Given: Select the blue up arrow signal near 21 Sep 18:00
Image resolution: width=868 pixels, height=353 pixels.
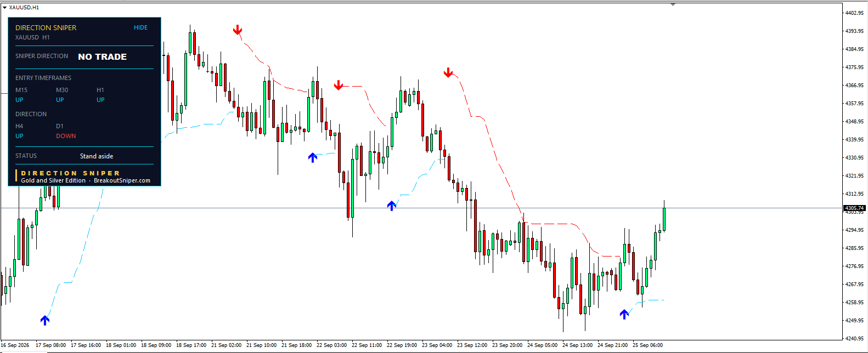Looking at the screenshot, I should coord(313,158).
